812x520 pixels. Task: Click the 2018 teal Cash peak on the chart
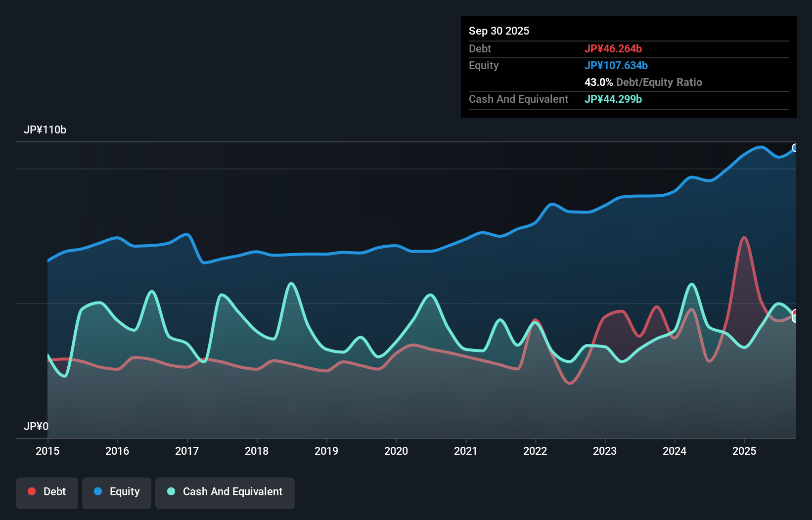point(291,283)
